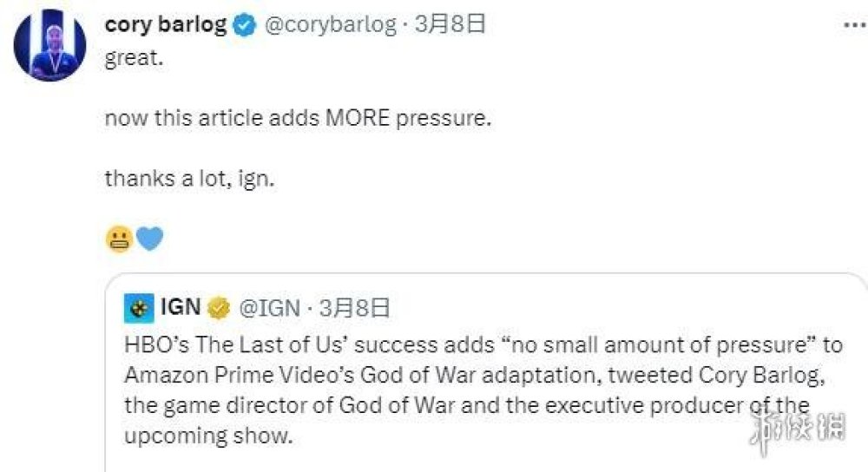This screenshot has width=868, height=472.
Task: Open the quoted tweet starting "HBO's The Last of Us'"
Action: click(483, 344)
